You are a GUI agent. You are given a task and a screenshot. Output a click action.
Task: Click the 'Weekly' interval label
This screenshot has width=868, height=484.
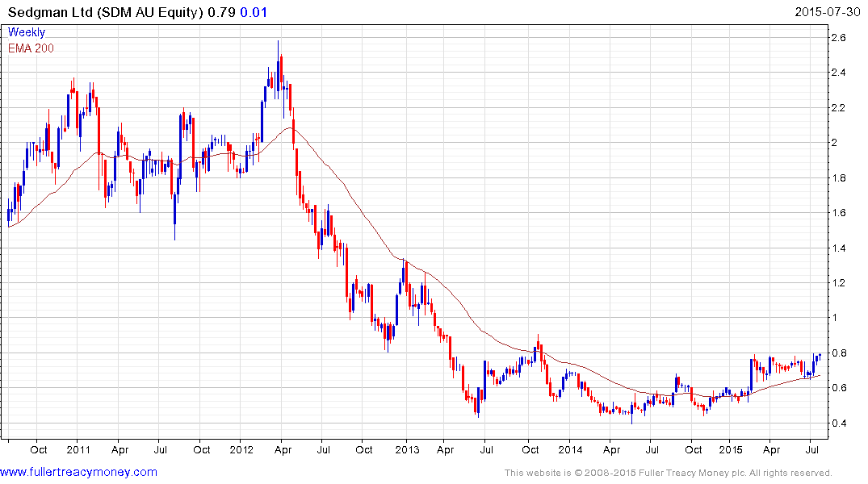pos(27,32)
